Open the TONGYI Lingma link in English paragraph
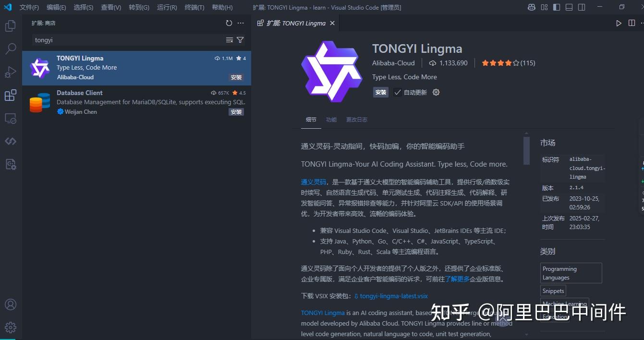 (x=323, y=313)
